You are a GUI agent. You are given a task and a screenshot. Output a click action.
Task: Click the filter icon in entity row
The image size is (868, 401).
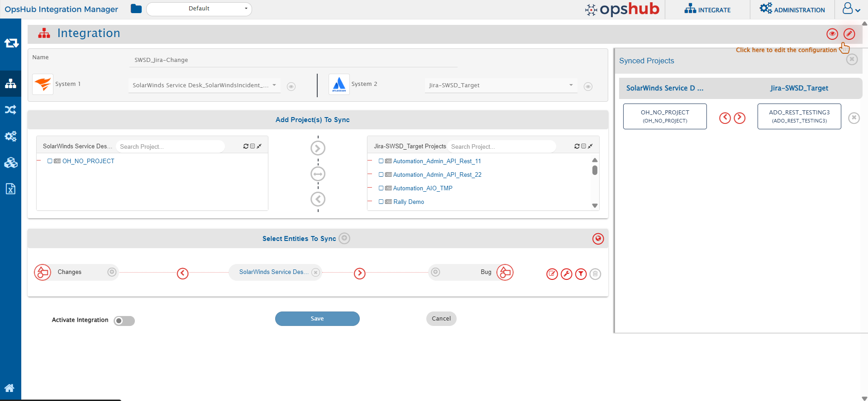pos(581,274)
